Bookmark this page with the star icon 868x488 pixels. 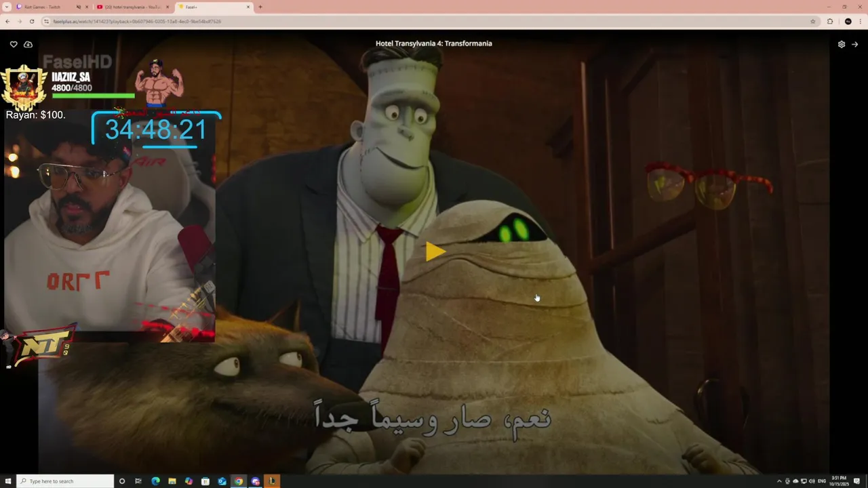click(x=813, y=21)
